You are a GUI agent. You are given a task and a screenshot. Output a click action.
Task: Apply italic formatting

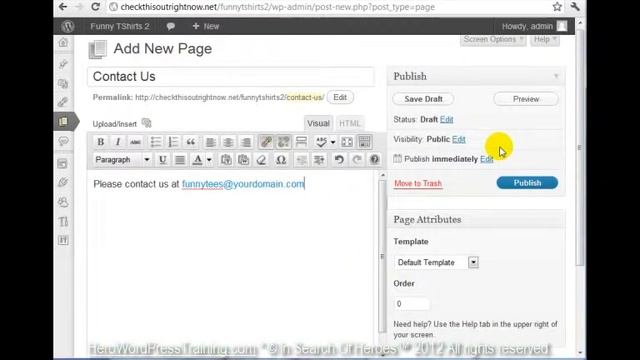(118, 142)
